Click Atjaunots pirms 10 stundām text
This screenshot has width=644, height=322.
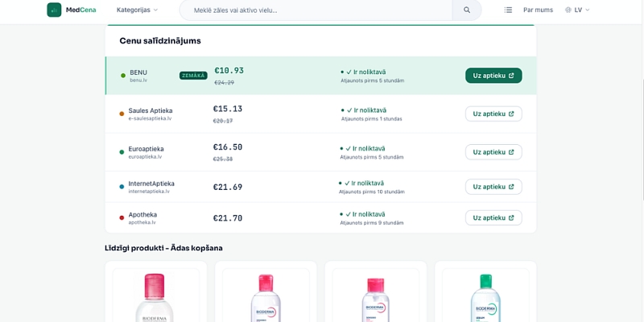point(372,192)
